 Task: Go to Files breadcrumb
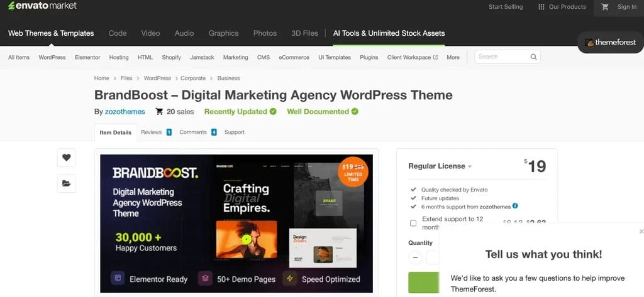(x=126, y=78)
